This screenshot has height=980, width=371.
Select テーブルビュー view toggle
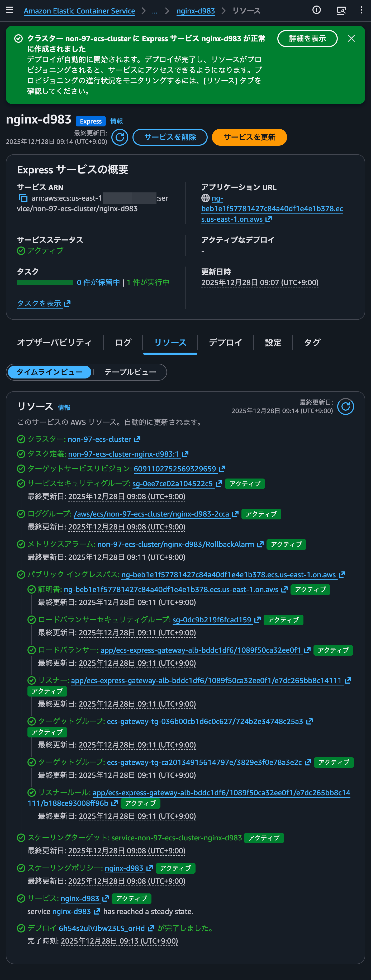[x=130, y=372]
